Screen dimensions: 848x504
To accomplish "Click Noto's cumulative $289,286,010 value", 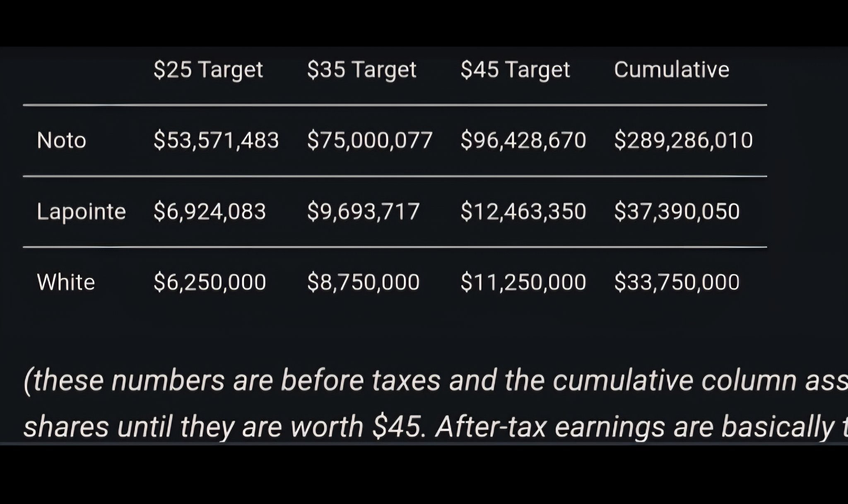I will click(684, 140).
